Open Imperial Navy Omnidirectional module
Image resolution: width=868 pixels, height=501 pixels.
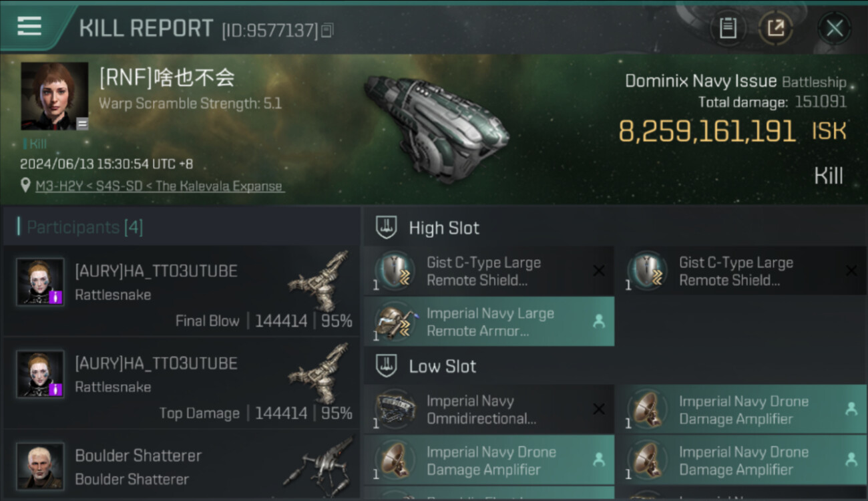pos(488,409)
